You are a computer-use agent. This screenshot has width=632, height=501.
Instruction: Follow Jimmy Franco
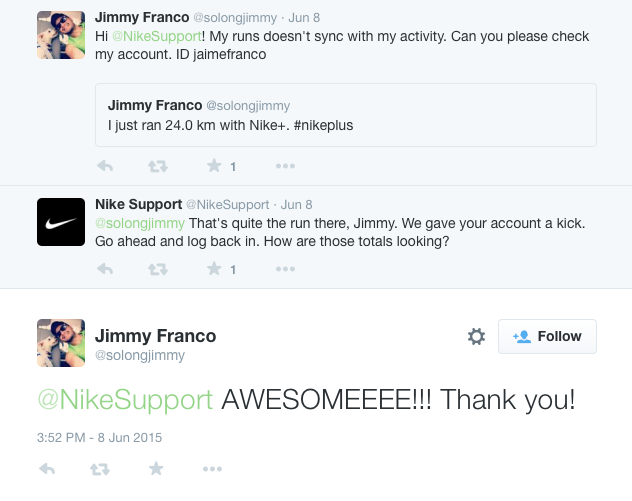547,337
